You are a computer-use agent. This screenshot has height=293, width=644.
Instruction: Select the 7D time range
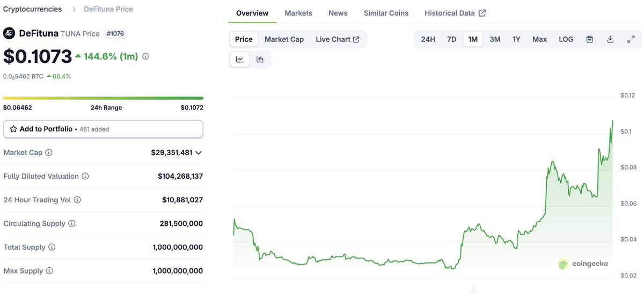(x=452, y=39)
